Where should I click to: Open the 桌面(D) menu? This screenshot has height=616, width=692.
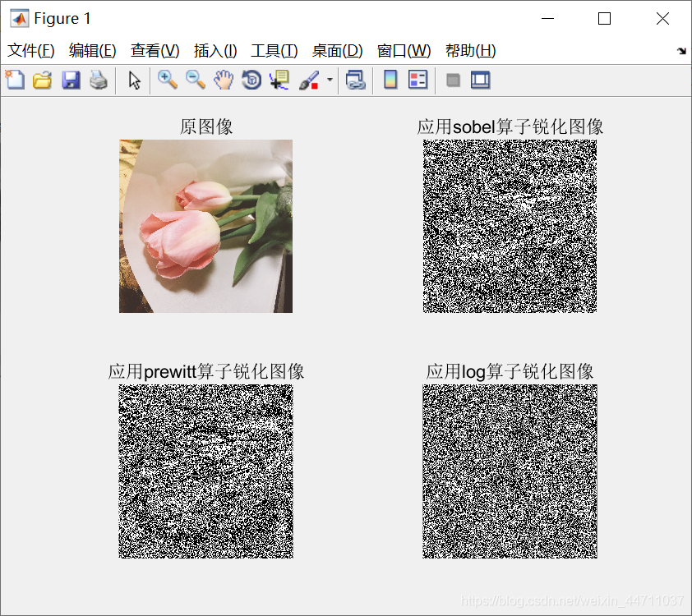337,51
